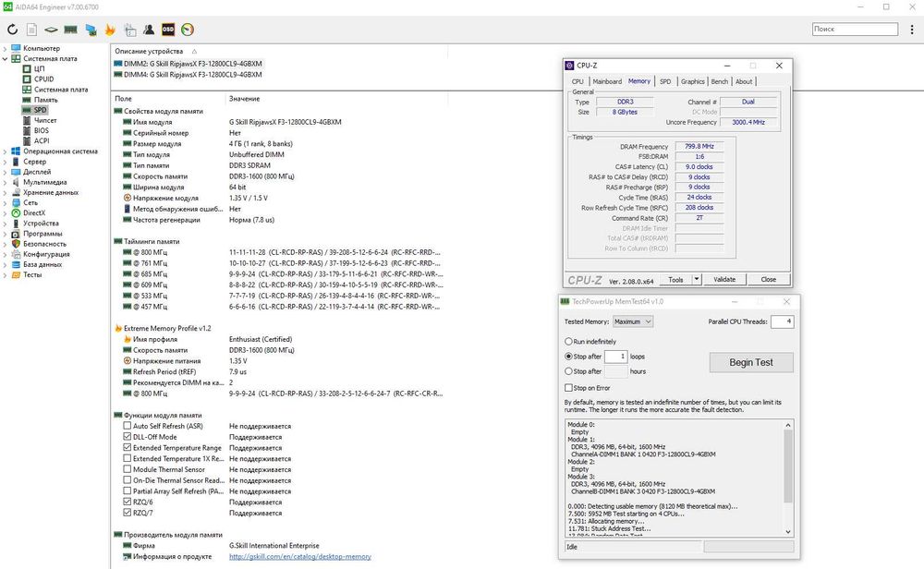Switch to the About tab in CPU-Z

pyautogui.click(x=744, y=81)
